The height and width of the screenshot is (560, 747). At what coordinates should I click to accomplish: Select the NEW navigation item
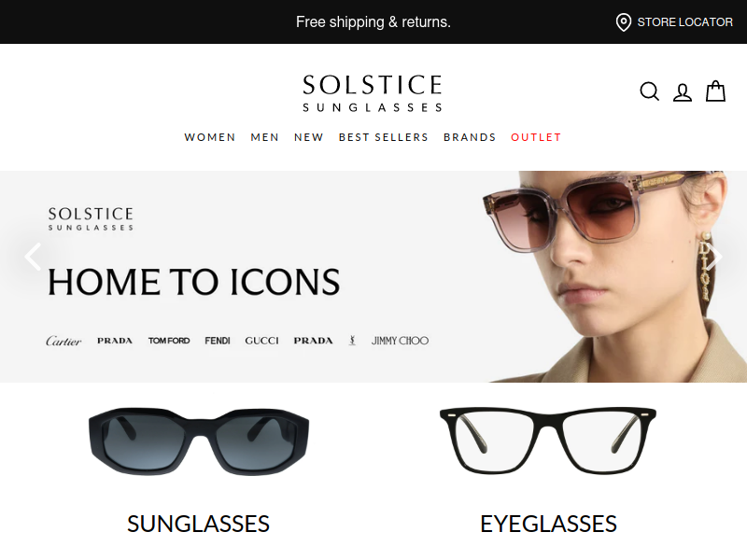click(x=309, y=137)
